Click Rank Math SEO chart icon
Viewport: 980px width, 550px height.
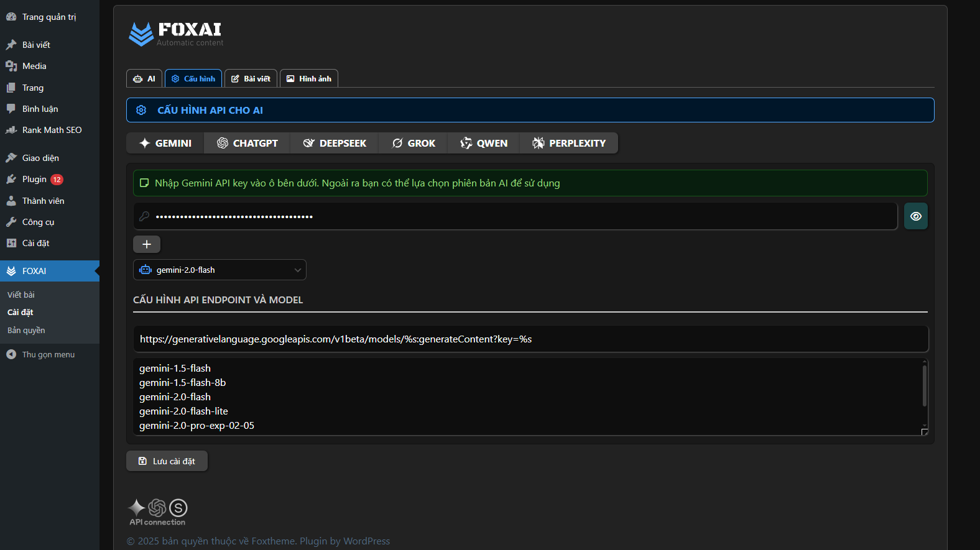(x=11, y=130)
